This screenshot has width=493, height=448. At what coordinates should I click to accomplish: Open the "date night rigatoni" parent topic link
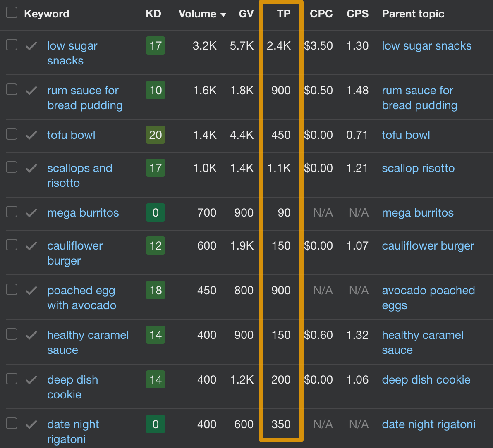(428, 424)
